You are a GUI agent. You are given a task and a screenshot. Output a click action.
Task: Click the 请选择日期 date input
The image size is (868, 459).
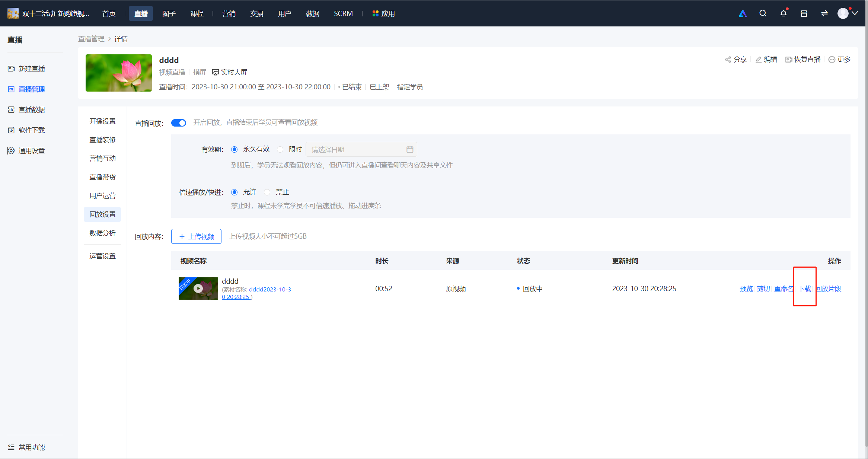pyautogui.click(x=361, y=149)
